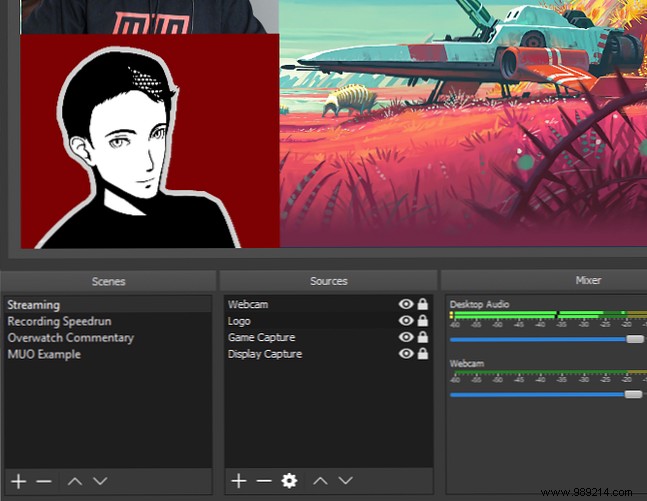Toggle Display Capture visibility eye

coord(406,354)
